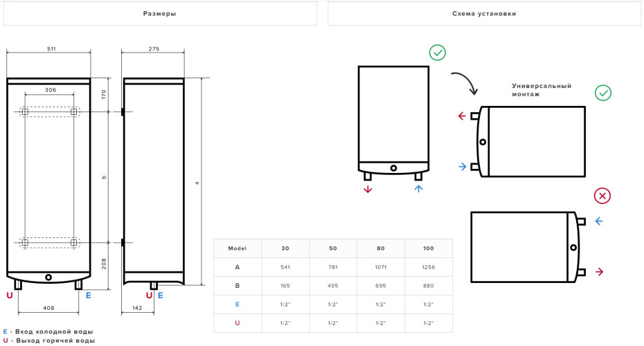Click red left arrow on correct horizontal heater
Viewport: 644px width, 346px height.
tap(462, 116)
